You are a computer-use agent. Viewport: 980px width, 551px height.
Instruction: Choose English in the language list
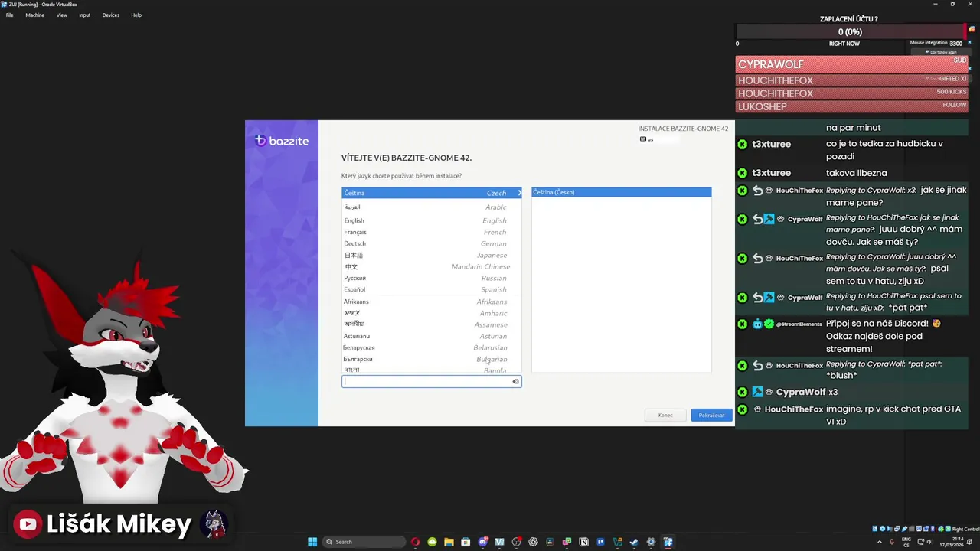[431, 220]
